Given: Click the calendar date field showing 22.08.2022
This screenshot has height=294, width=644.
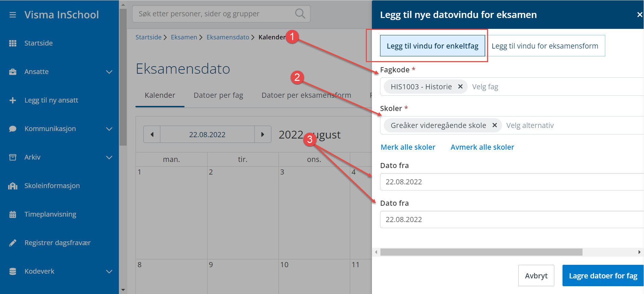Looking at the screenshot, I should tap(207, 134).
